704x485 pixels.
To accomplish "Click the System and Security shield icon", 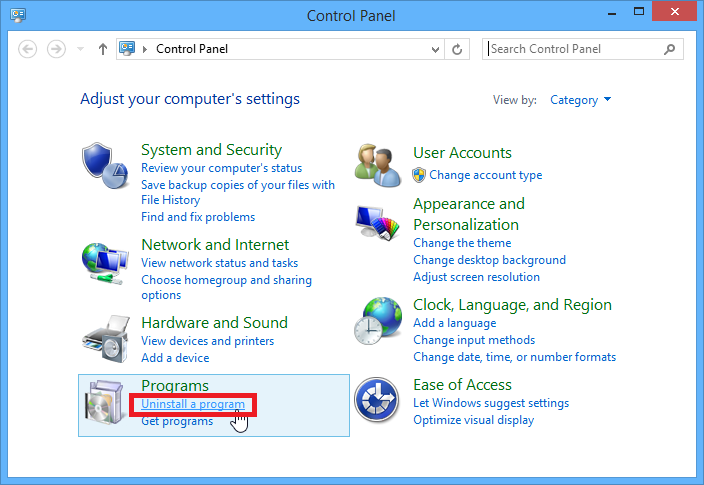I will (x=105, y=166).
